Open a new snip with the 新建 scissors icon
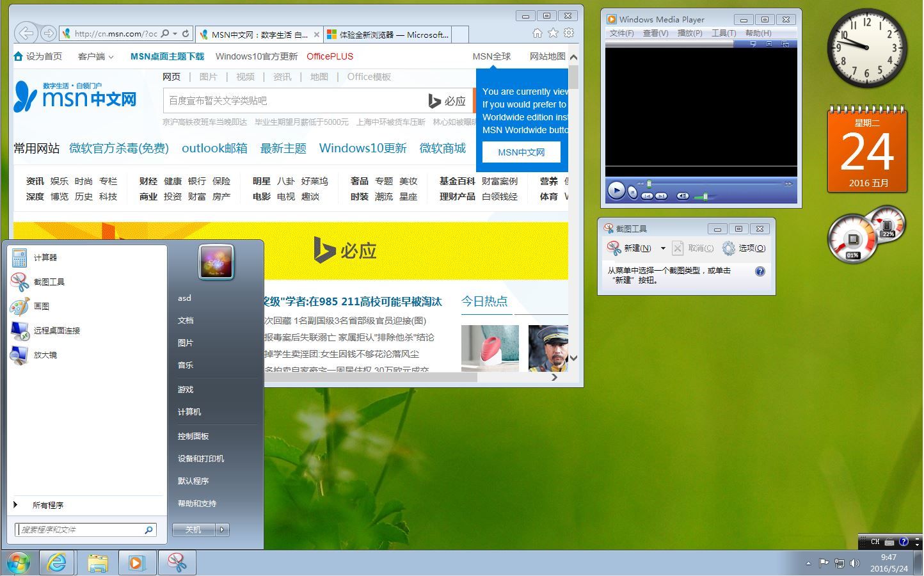 coord(613,248)
